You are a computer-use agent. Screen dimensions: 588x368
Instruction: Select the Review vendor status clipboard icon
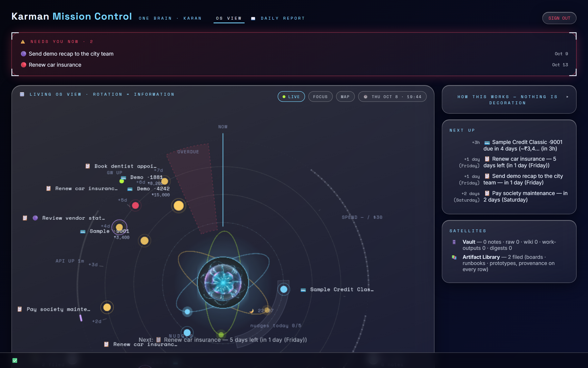pos(25,218)
